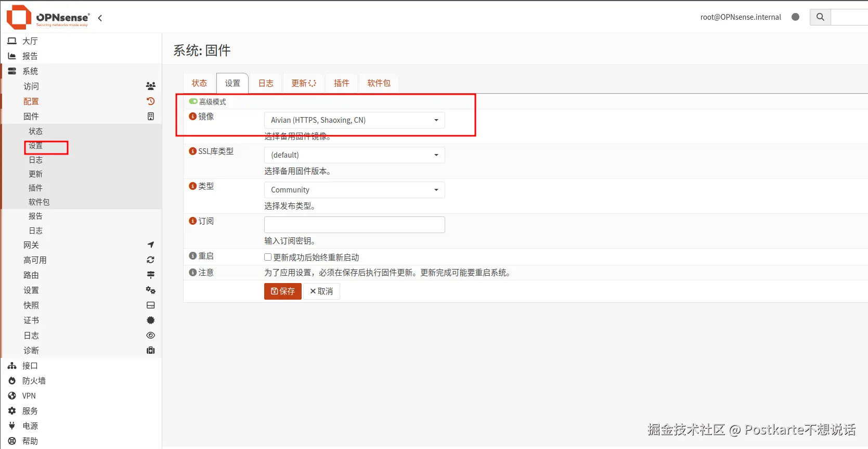Open the 镜像 mirror dropdown
This screenshot has width=868, height=449.
[355, 120]
